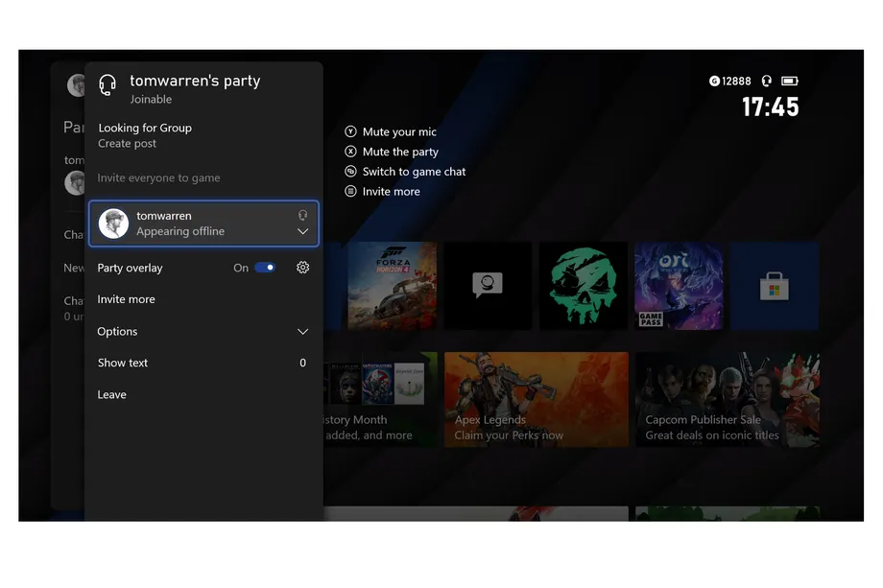Toggle the Party overlay switch off
The image size is (883, 588).
pos(265,268)
